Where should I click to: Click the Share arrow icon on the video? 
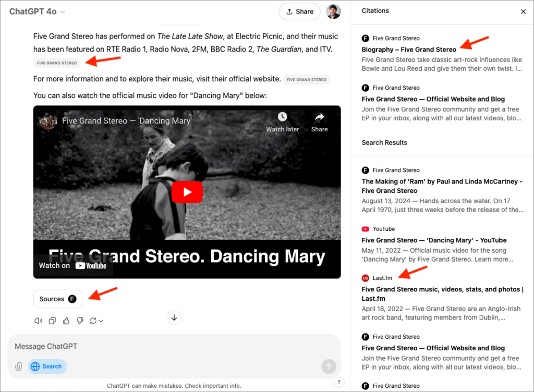click(319, 117)
